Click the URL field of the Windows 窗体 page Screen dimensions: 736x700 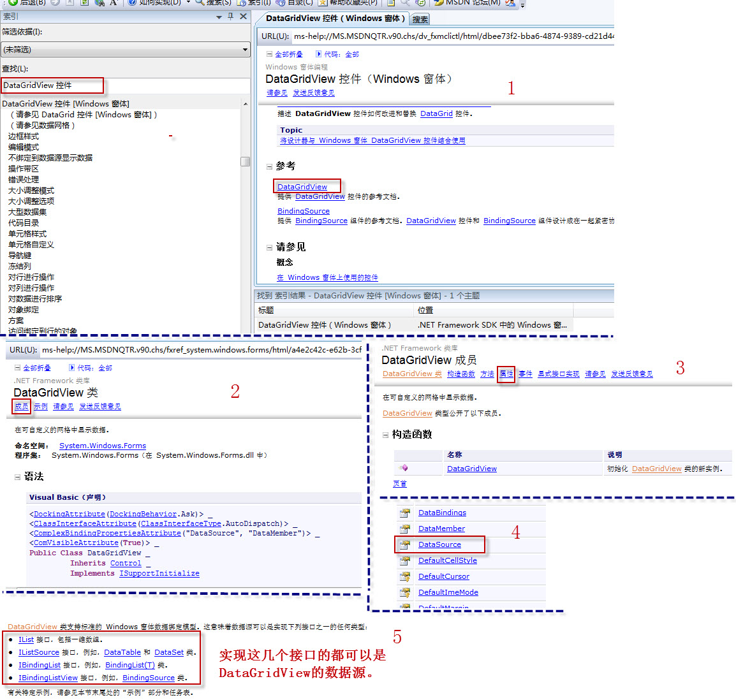pyautogui.click(x=453, y=36)
